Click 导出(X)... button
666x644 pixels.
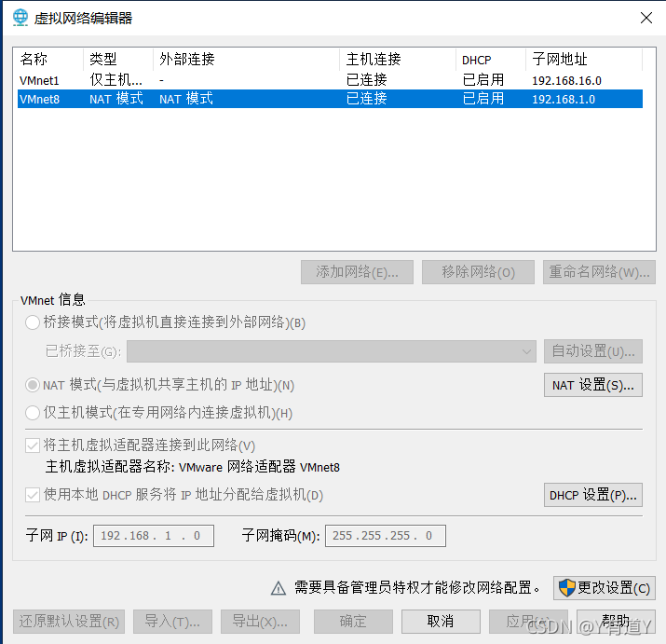[x=260, y=622]
